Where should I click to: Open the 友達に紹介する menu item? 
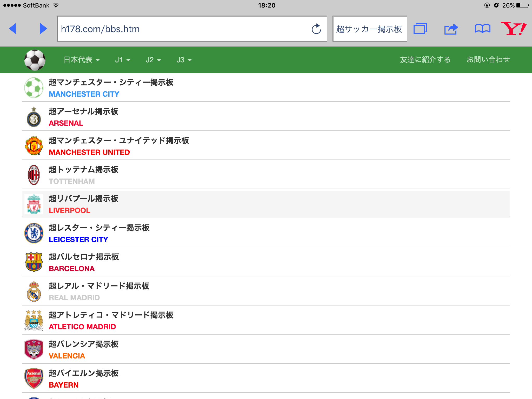[x=425, y=60]
